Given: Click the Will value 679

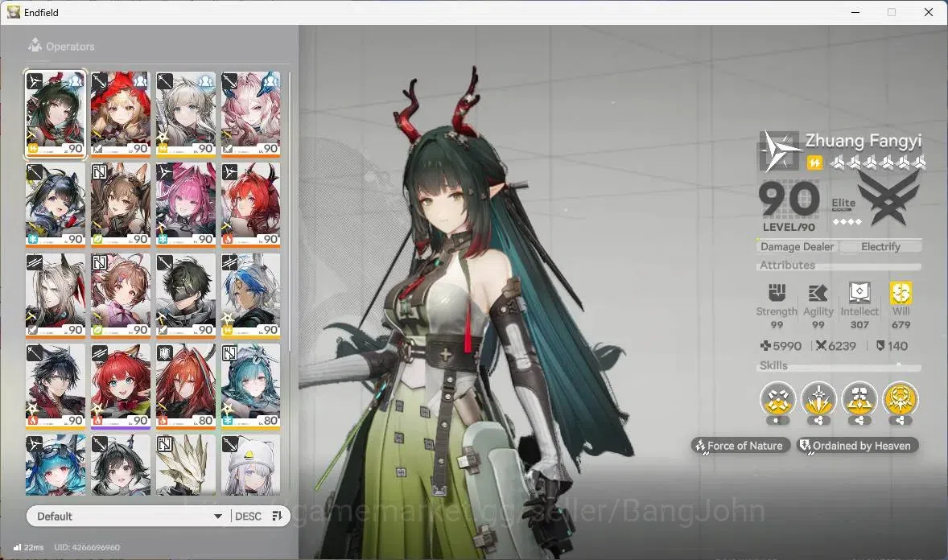Looking at the screenshot, I should (x=901, y=325).
